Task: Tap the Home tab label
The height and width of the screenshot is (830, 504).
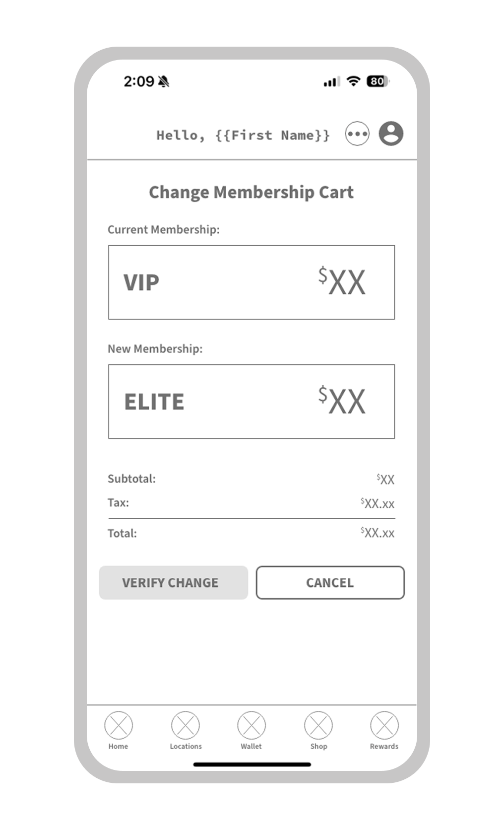Action: pyautogui.click(x=119, y=746)
